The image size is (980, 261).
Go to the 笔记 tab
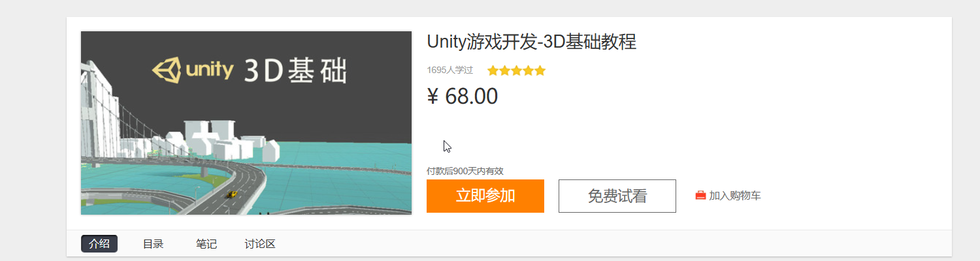[x=206, y=244]
